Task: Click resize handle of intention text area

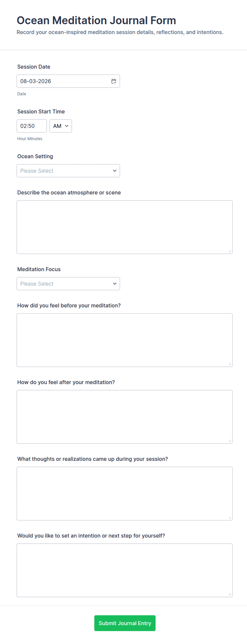Action: (x=230, y=594)
